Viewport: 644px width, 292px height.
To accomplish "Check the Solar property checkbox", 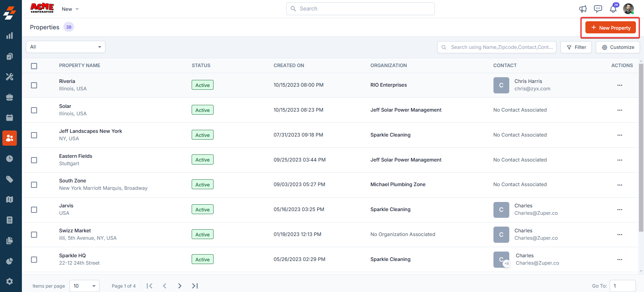I will tap(34, 110).
